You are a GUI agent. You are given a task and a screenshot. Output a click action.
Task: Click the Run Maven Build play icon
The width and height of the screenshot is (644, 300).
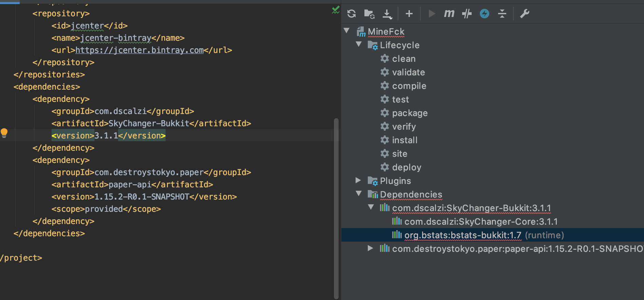coord(432,14)
